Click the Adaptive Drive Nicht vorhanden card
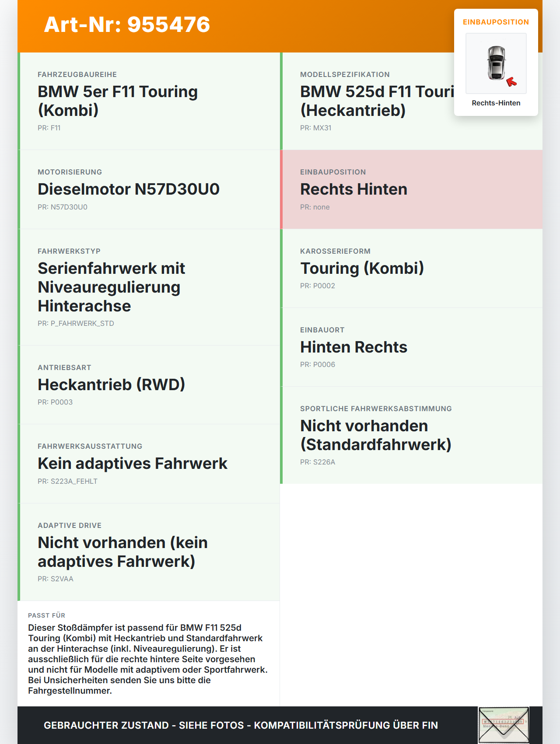The height and width of the screenshot is (744, 560). tap(149, 552)
